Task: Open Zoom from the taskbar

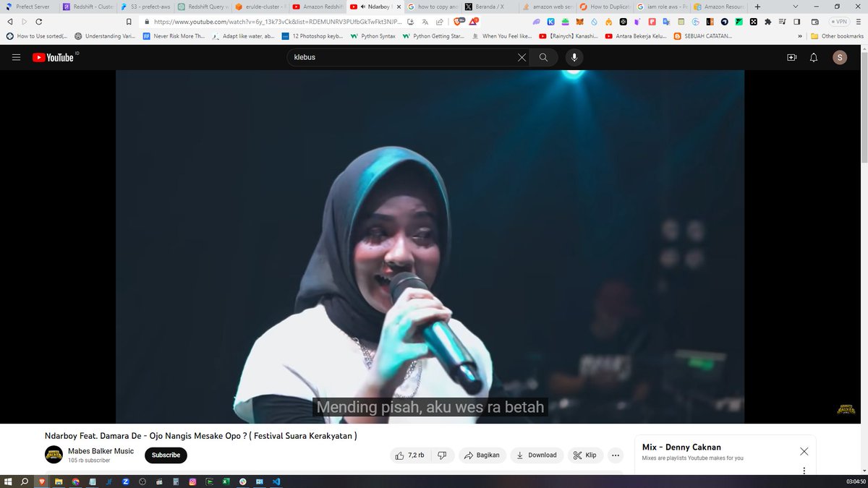Action: click(x=125, y=481)
